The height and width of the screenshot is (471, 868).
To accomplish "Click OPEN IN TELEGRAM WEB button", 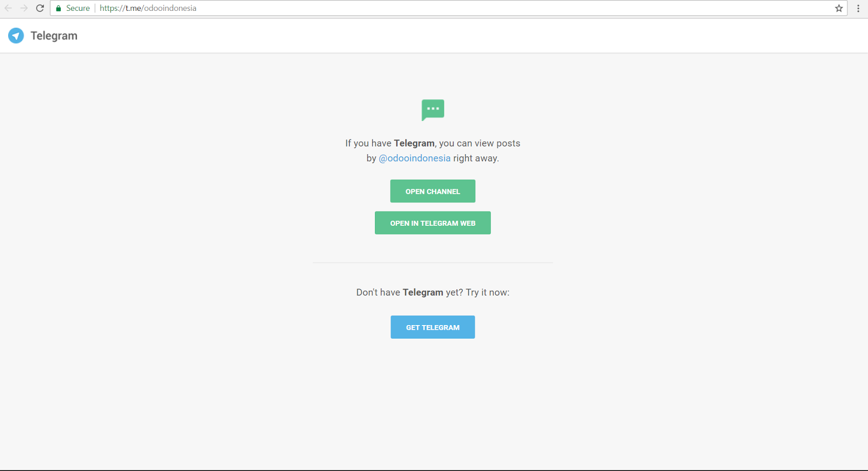I will tap(433, 223).
